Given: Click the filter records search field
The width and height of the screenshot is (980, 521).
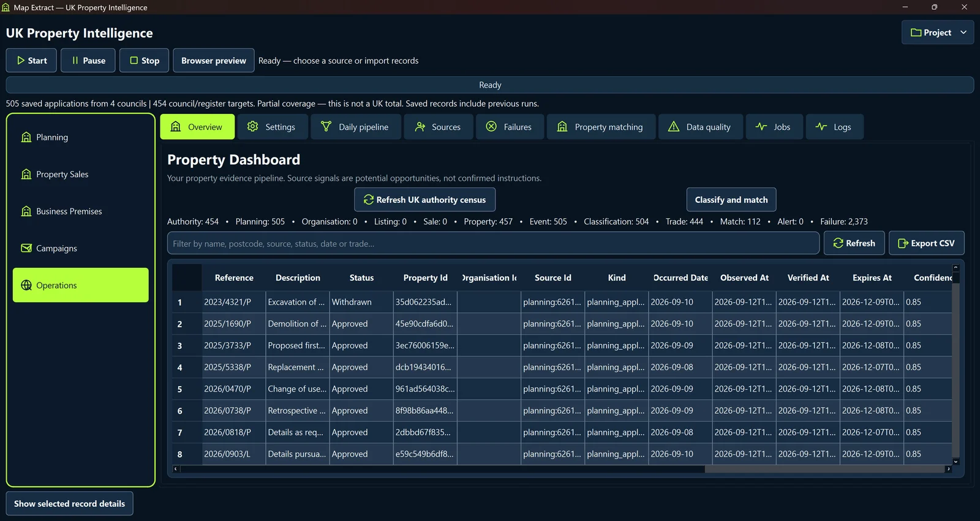Looking at the screenshot, I should pyautogui.click(x=493, y=243).
